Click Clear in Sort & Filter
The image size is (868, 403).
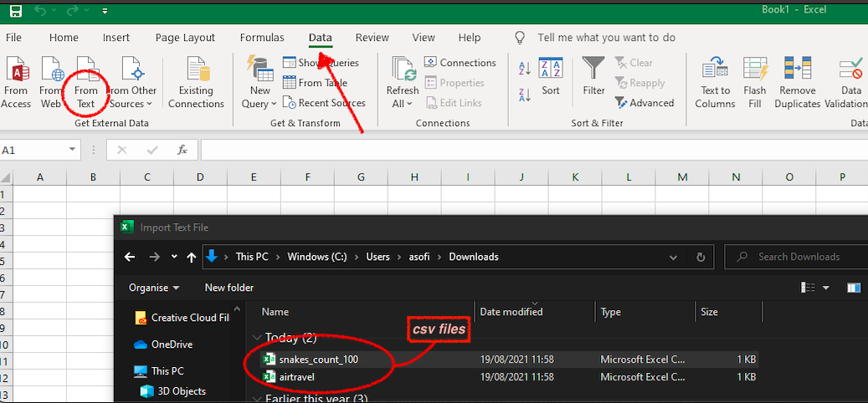point(634,63)
